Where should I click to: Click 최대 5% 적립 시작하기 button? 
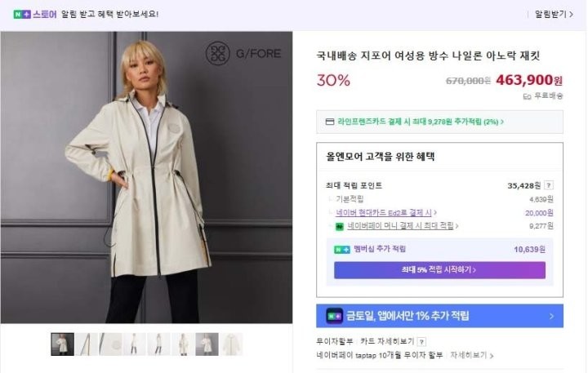point(439,270)
